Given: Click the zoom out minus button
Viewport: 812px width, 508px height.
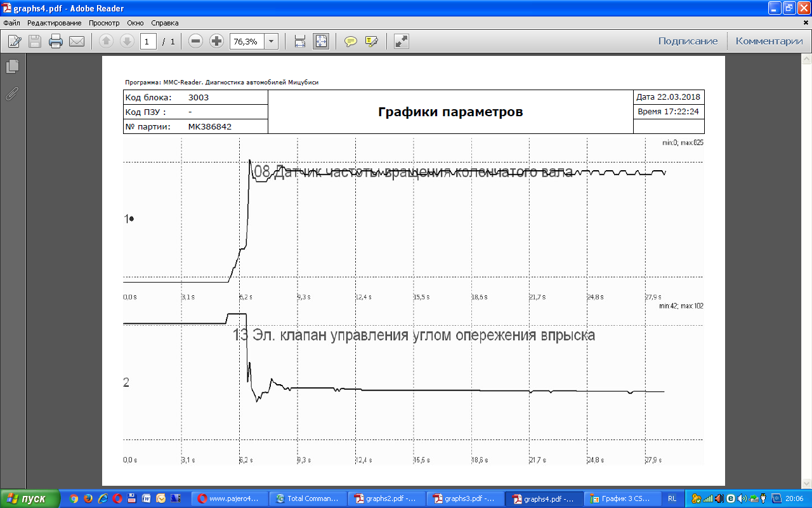Looking at the screenshot, I should pyautogui.click(x=196, y=42).
